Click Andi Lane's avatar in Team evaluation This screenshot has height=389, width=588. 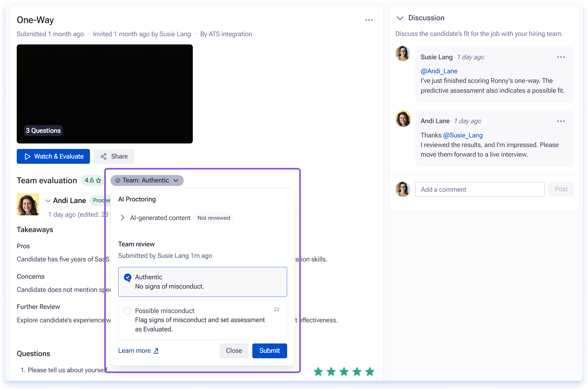[x=28, y=204]
